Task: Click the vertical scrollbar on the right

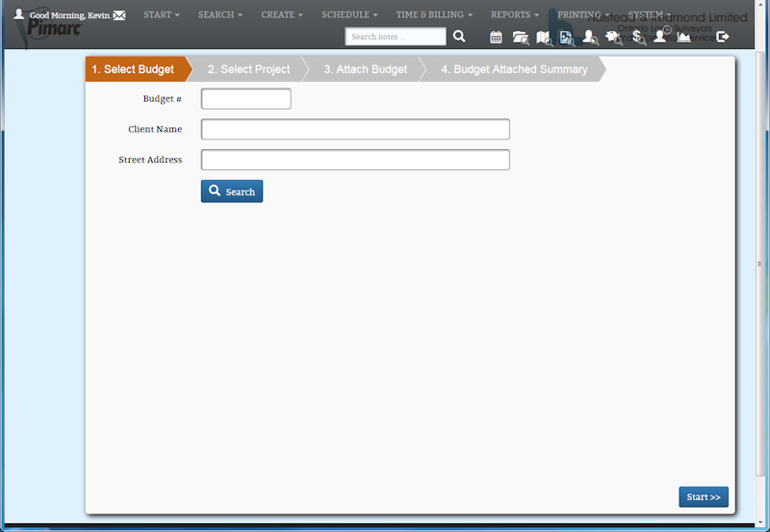Action: (x=759, y=263)
